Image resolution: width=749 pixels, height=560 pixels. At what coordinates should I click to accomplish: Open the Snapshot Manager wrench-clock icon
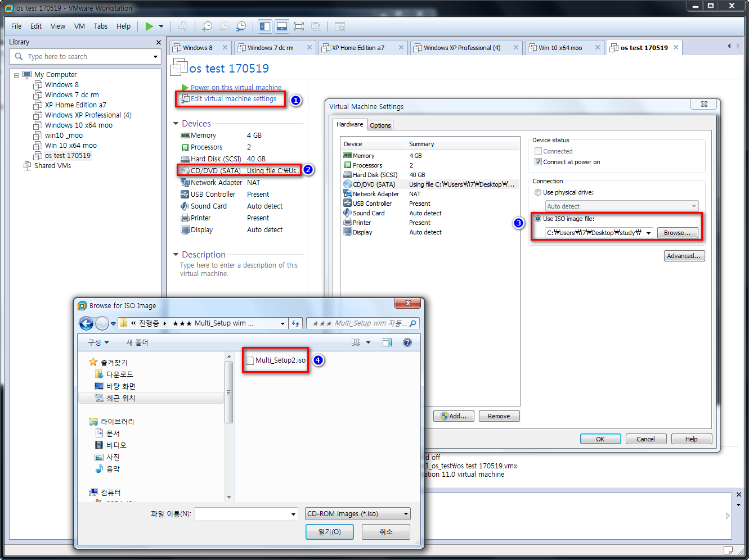tap(241, 26)
